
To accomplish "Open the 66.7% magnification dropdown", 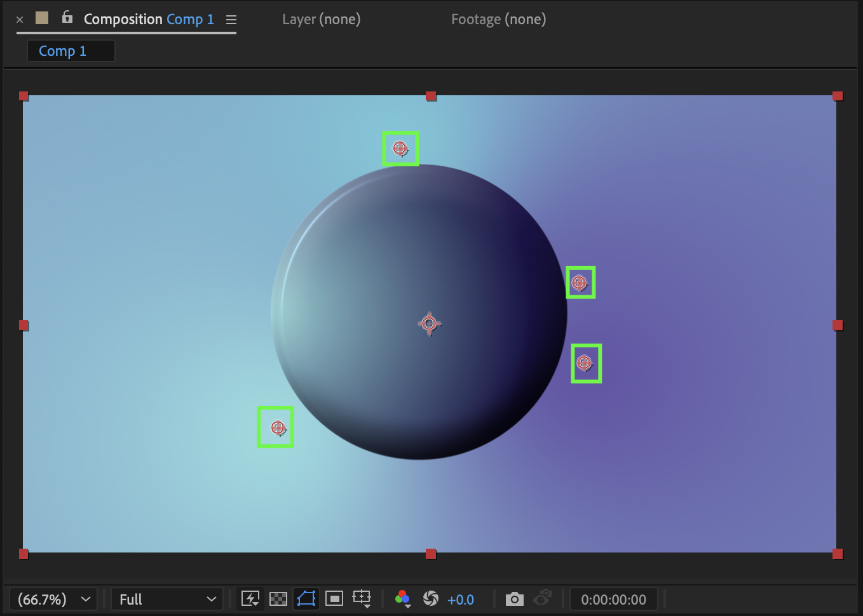I will pos(53,599).
